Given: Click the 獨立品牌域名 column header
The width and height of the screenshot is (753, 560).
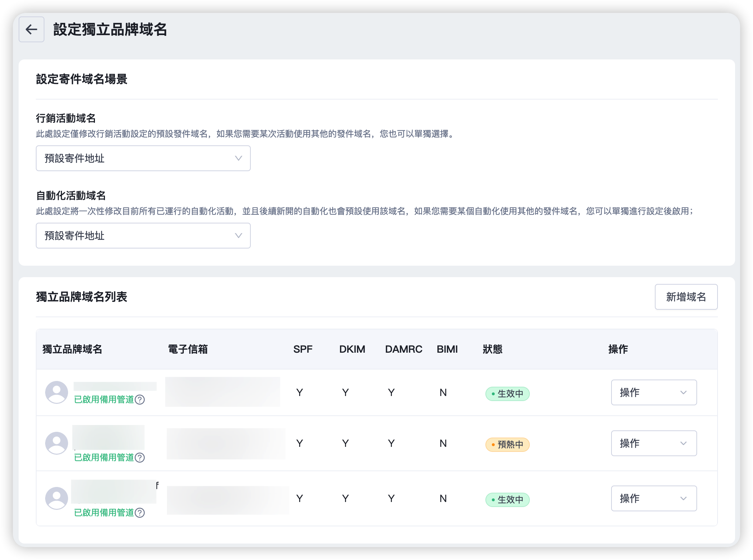Looking at the screenshot, I should (x=71, y=349).
